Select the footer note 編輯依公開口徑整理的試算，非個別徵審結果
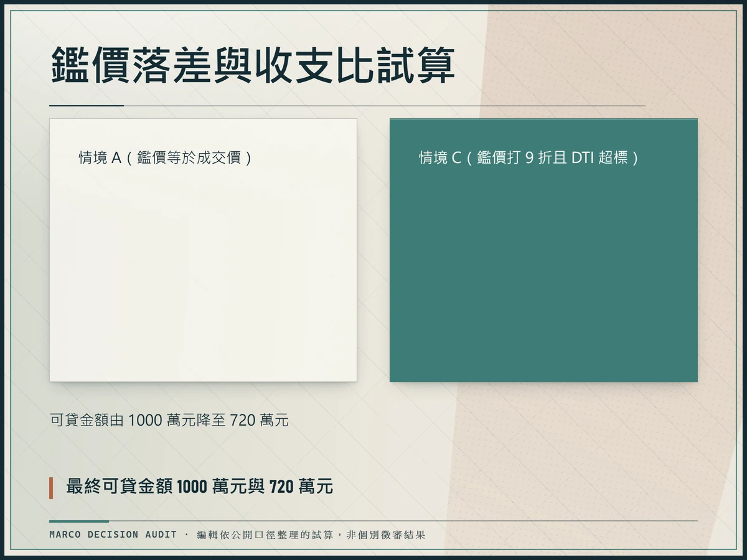747x560 pixels. [311, 534]
